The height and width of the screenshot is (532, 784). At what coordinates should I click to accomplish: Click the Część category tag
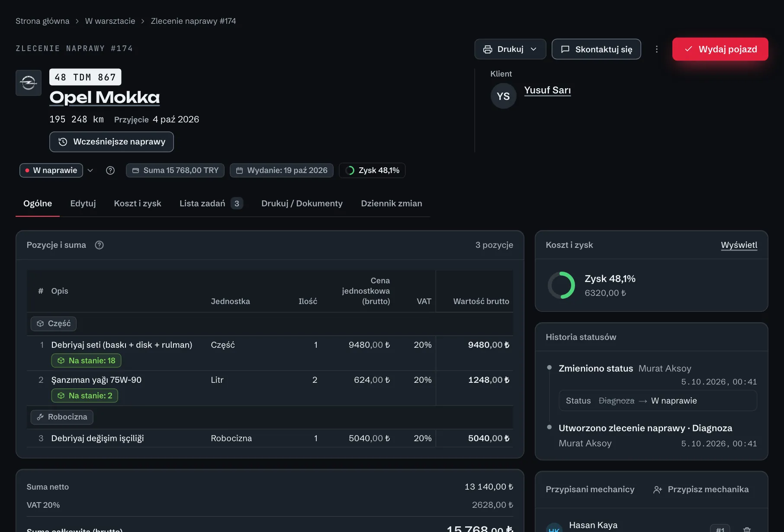54,324
